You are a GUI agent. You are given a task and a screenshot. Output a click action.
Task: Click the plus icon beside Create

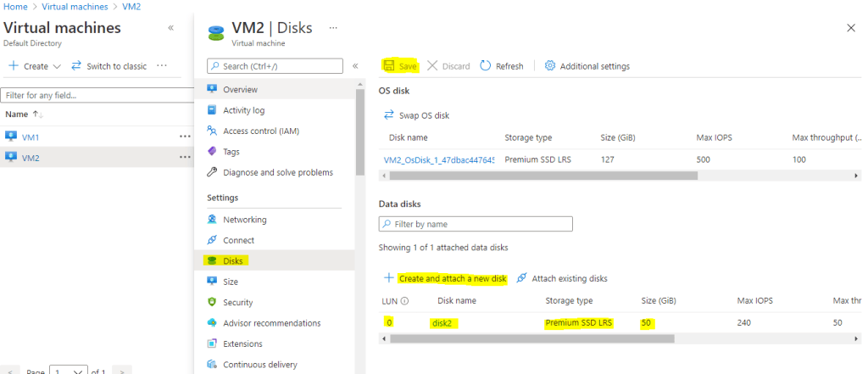(14, 66)
